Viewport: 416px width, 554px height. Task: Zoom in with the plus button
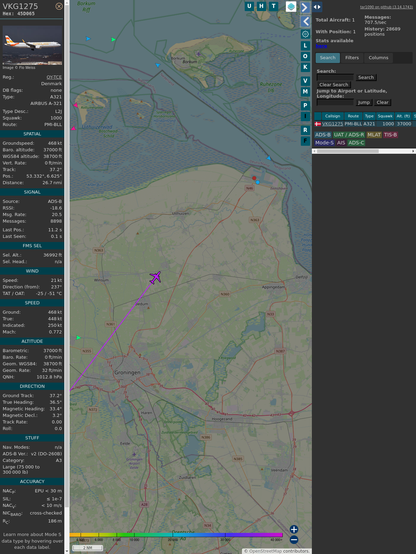(294, 529)
